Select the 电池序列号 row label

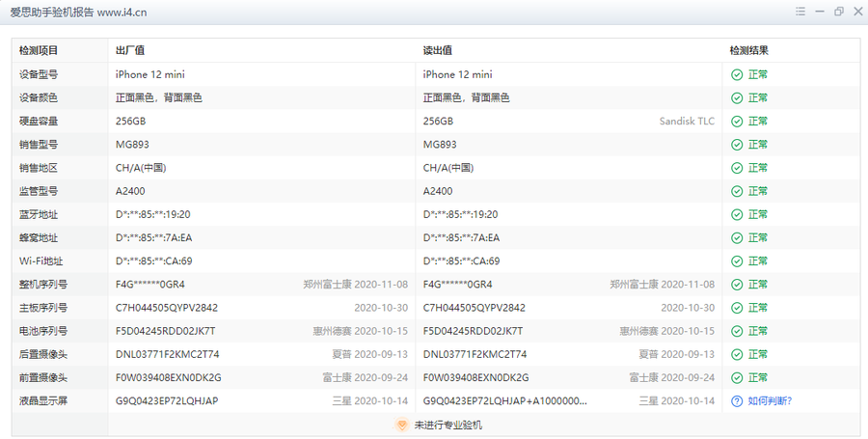pyautogui.click(x=43, y=331)
